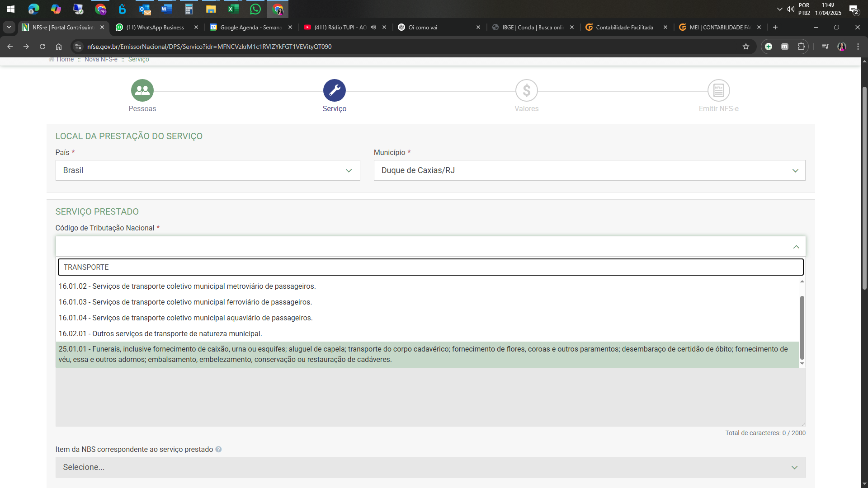
Task: Click Serviço breadcrumb link
Action: (x=138, y=60)
